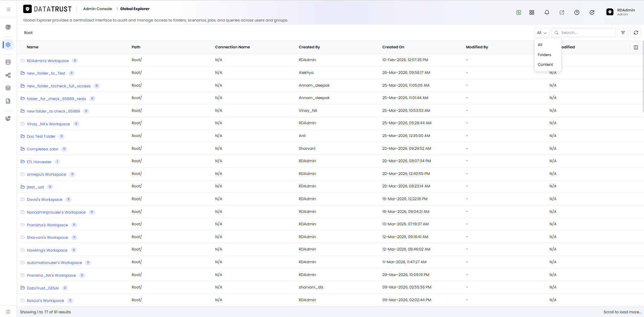Open the report document icon in the sidebar
This screenshot has height=317, width=644.
point(8,101)
